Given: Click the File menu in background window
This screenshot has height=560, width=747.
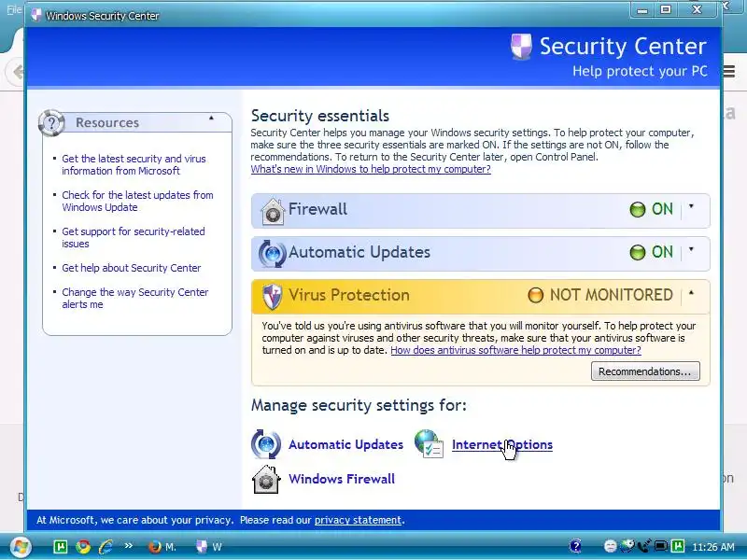Looking at the screenshot, I should 14,9.
